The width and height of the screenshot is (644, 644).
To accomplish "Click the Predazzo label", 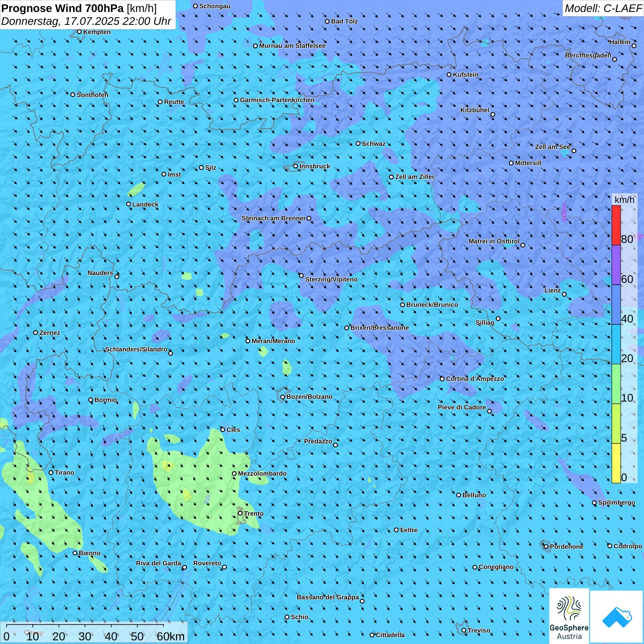I will click(x=318, y=441).
